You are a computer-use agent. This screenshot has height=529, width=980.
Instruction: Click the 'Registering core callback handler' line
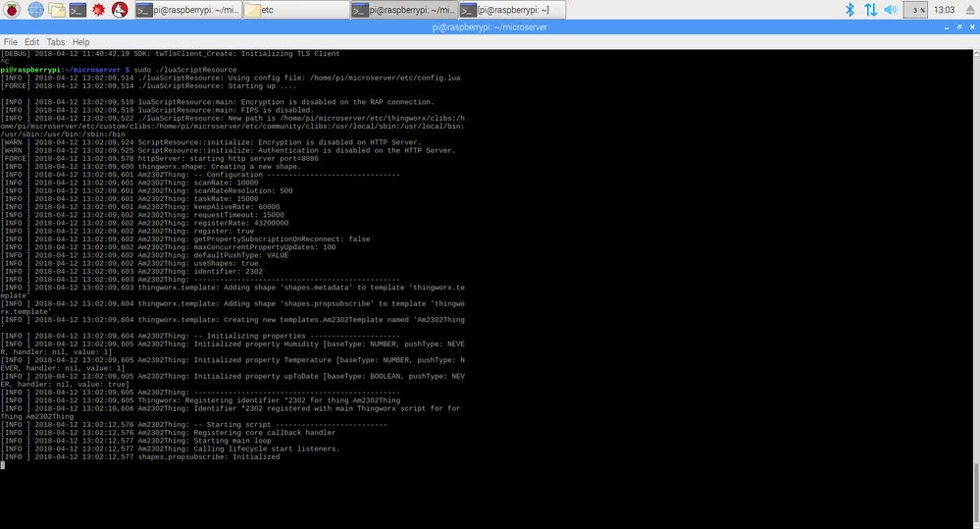pyautogui.click(x=168, y=432)
